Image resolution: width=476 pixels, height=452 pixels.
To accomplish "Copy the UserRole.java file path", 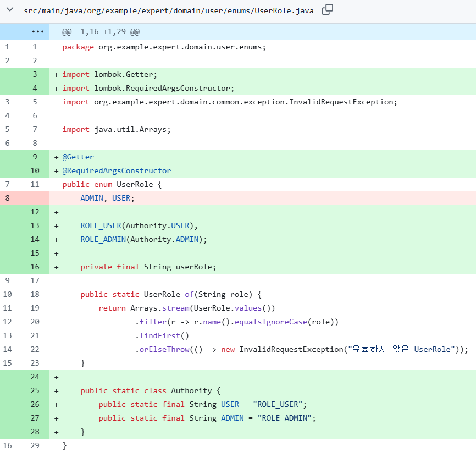I will (327, 9).
